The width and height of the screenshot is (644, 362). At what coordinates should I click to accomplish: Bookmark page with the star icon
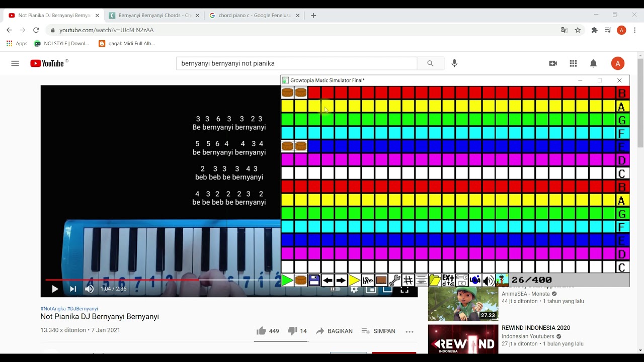pos(578,30)
